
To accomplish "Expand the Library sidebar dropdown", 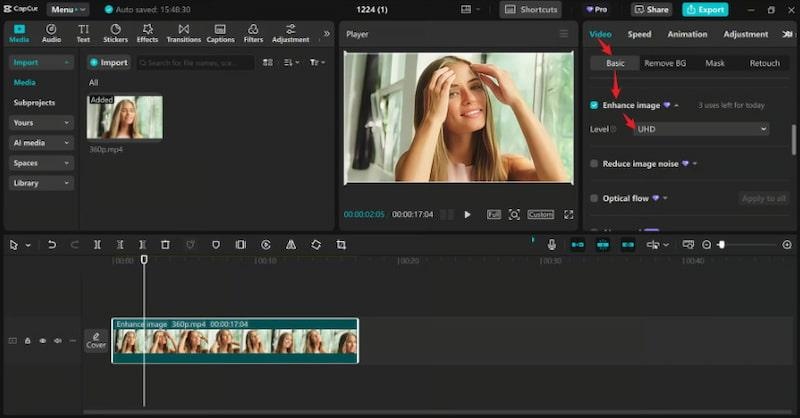I will (41, 183).
